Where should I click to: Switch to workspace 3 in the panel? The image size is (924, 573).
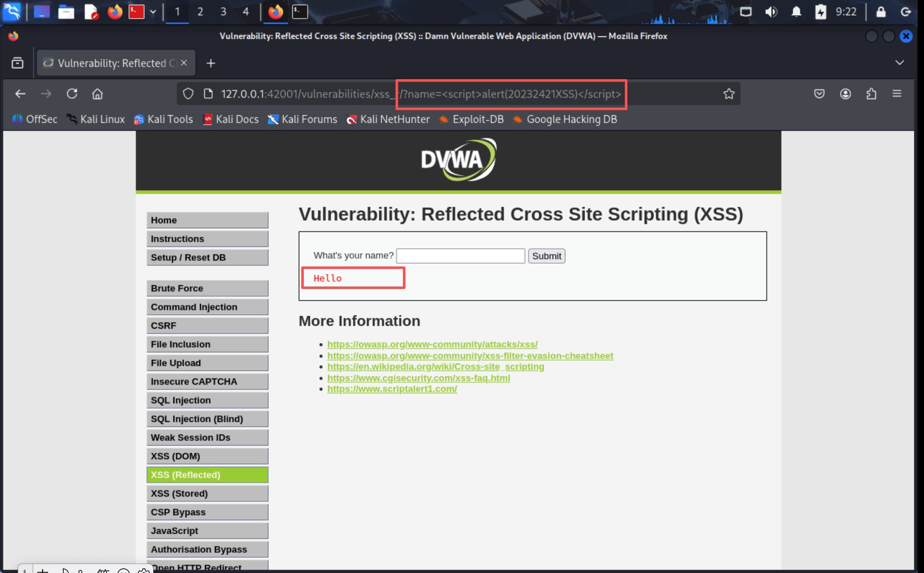coord(223,12)
